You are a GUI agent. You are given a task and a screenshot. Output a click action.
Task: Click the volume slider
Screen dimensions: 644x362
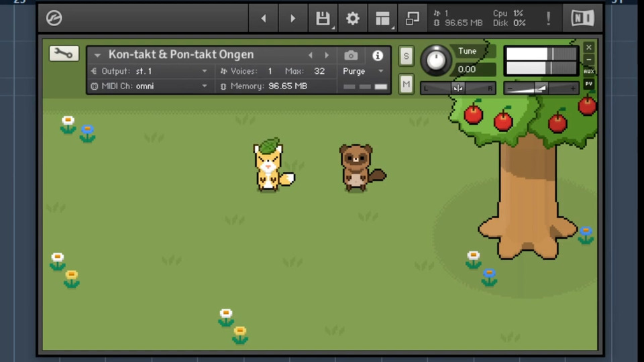541,88
